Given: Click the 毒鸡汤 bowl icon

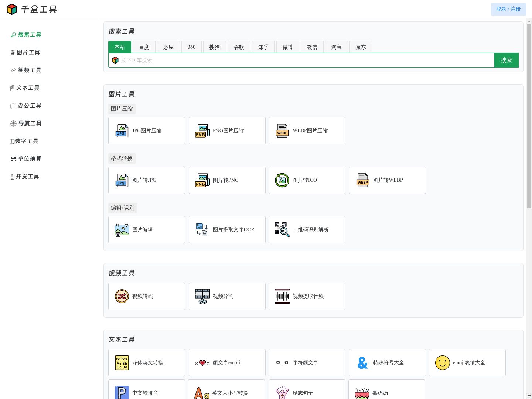Looking at the screenshot, I should click(x=362, y=393).
